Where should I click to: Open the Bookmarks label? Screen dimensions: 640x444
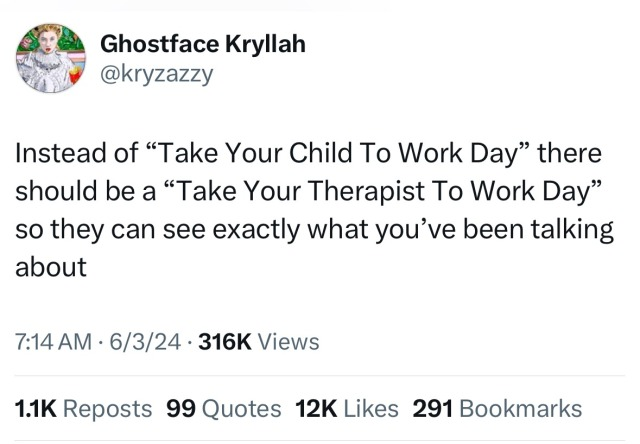[x=519, y=408]
